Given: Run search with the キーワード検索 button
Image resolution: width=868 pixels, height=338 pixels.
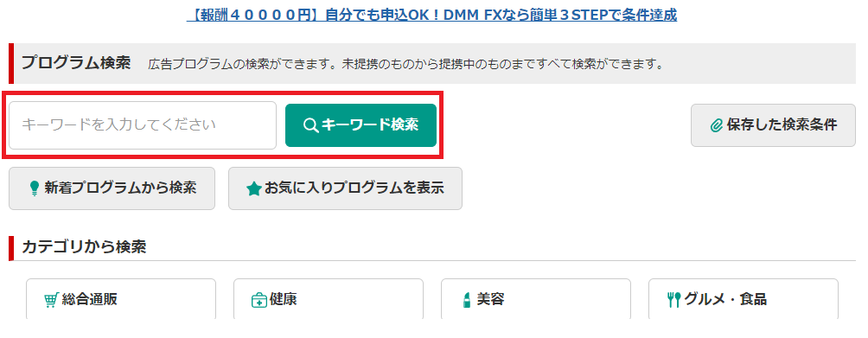Looking at the screenshot, I should pos(361,125).
